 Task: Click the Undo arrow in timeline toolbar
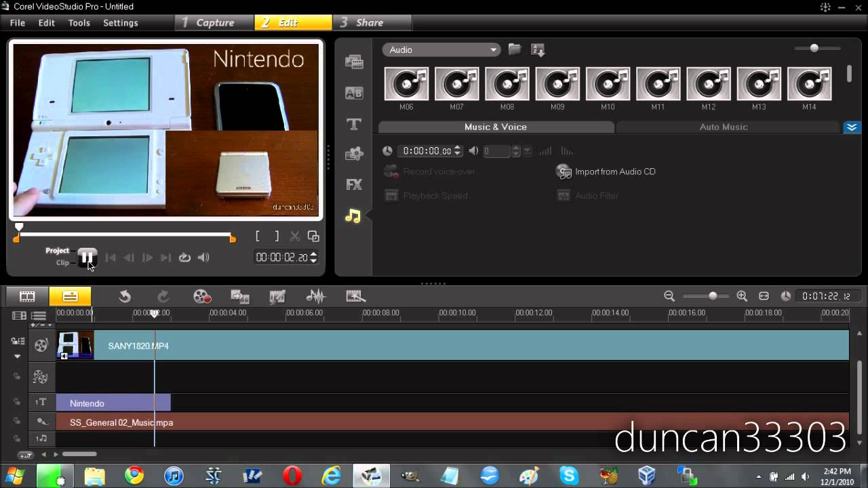125,296
